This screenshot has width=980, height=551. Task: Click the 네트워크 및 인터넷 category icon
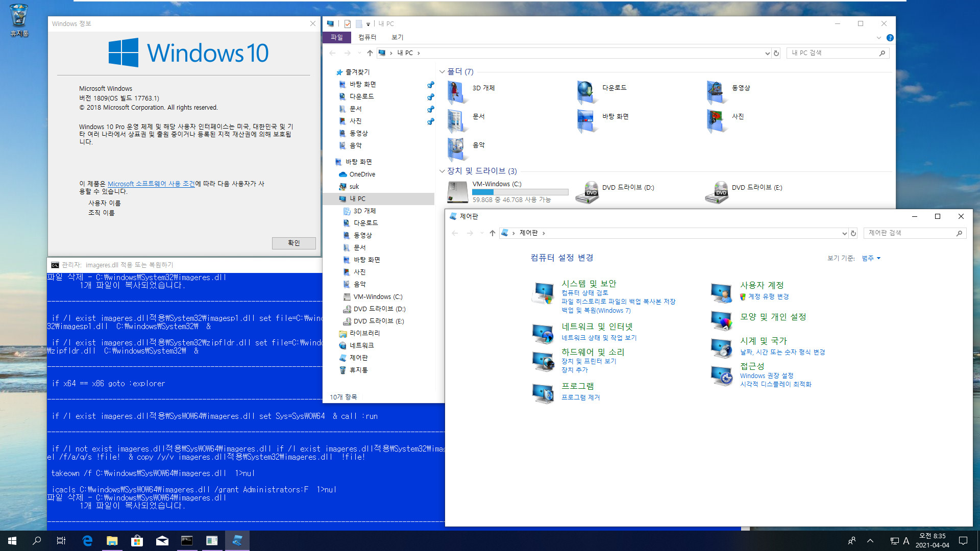coord(543,334)
